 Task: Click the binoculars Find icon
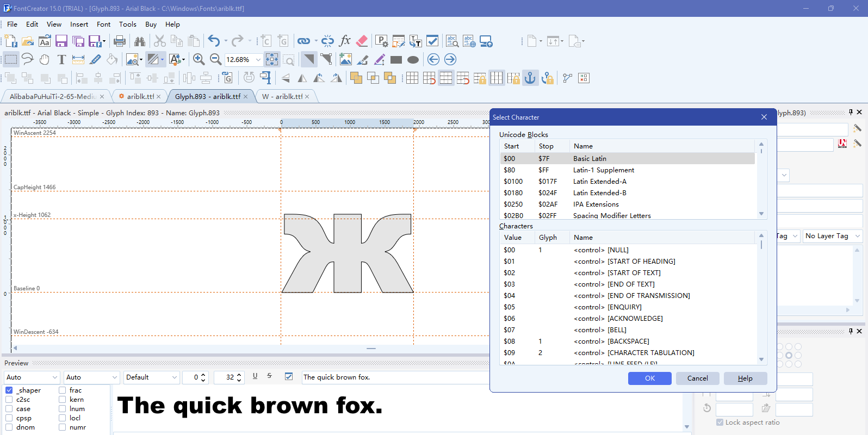pyautogui.click(x=140, y=41)
